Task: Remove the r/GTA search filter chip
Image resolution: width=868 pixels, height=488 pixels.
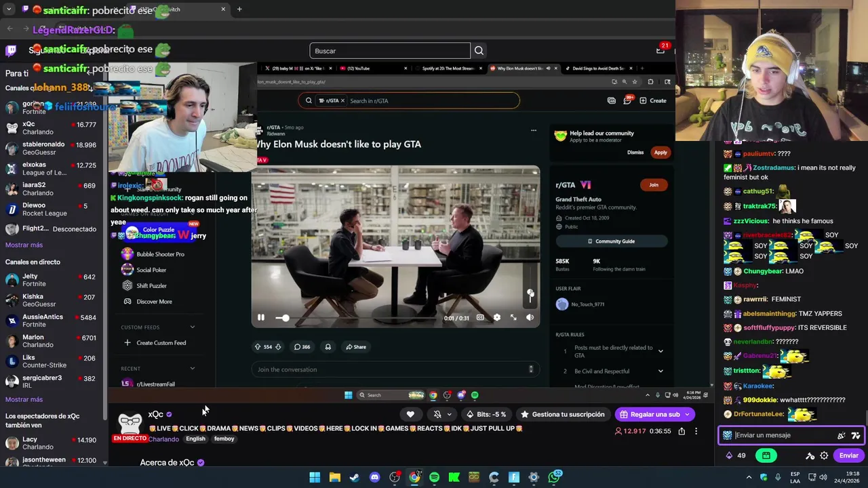Action: [x=342, y=101]
